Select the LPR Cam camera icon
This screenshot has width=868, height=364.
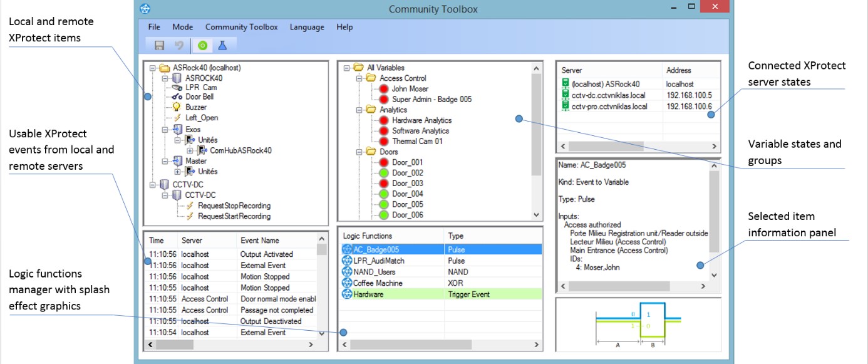tap(177, 88)
